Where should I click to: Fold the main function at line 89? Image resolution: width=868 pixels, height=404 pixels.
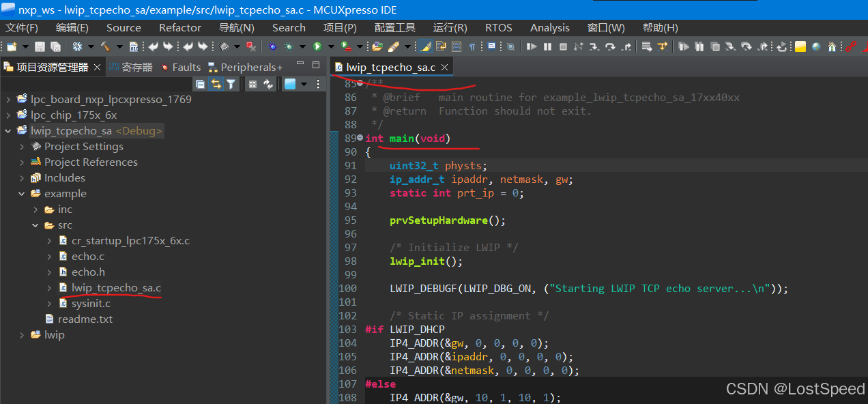[360, 138]
